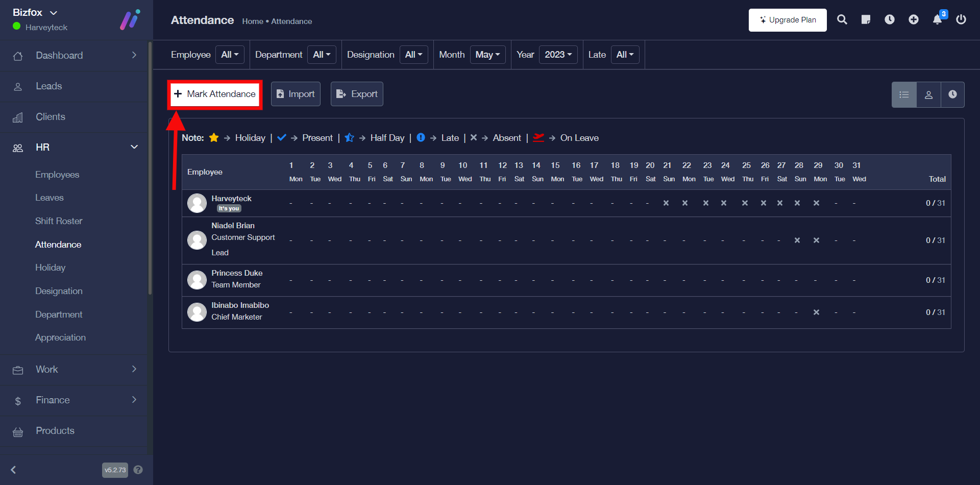
Task: Open the notifications bell
Action: (x=938, y=19)
